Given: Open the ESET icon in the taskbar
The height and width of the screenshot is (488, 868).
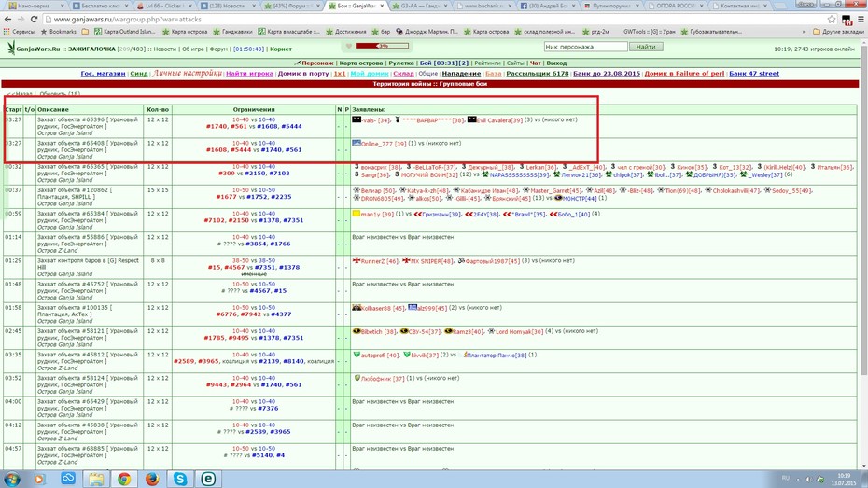Looking at the screenshot, I should pyautogui.click(x=208, y=478).
